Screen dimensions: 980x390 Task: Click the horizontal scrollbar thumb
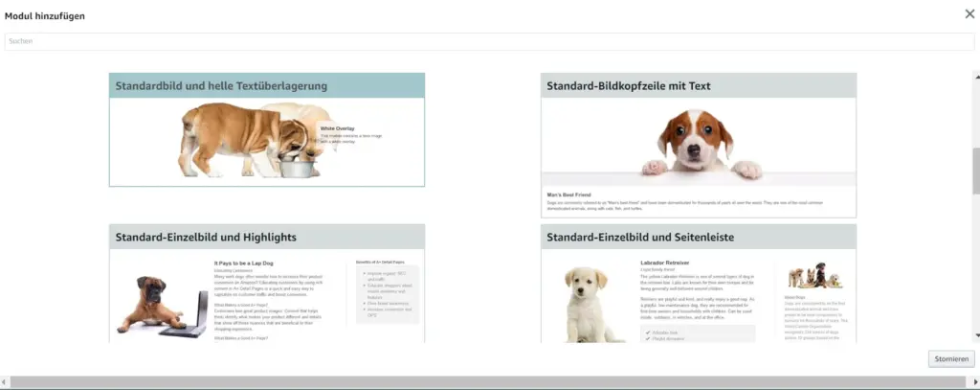tap(488, 382)
